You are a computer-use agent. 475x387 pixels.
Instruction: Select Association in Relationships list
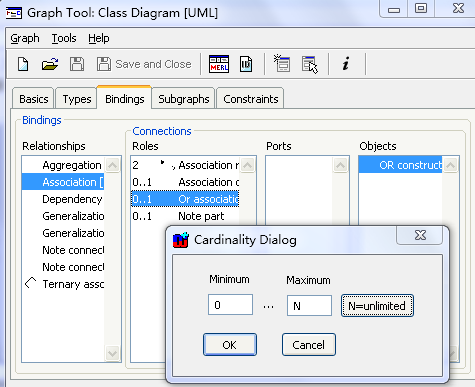(x=63, y=182)
